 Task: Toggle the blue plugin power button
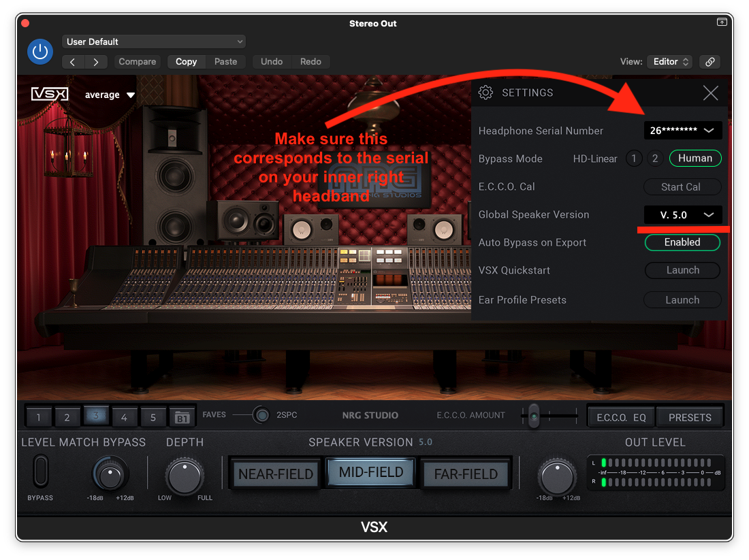[39, 52]
